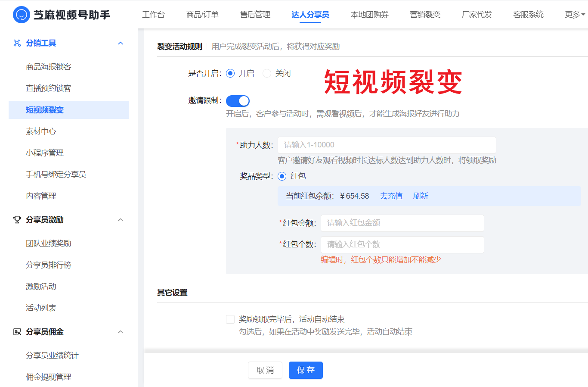Select the 达人分享员 tab
The width and height of the screenshot is (588, 387).
tap(310, 15)
